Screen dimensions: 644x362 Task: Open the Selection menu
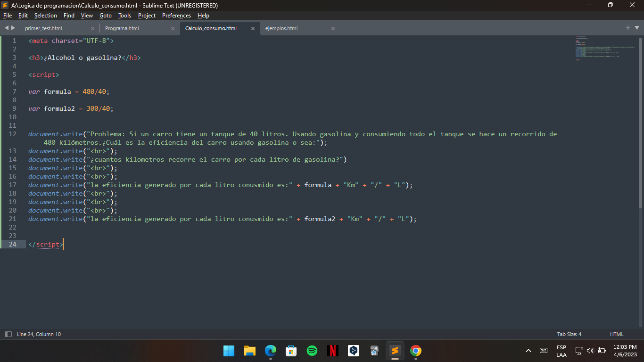tap(45, 16)
